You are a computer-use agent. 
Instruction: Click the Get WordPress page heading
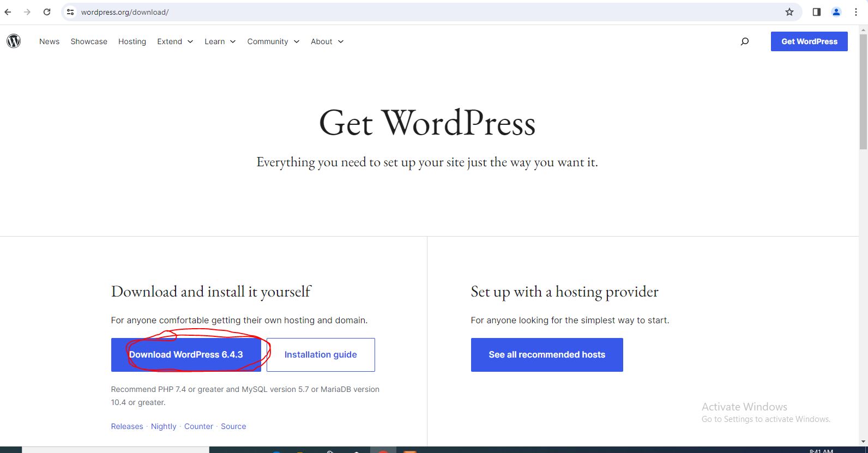pyautogui.click(x=427, y=123)
